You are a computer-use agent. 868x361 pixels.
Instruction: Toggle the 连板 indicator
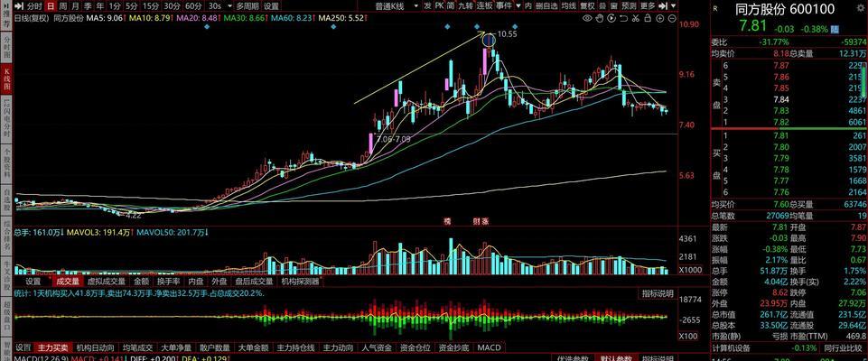485,6
